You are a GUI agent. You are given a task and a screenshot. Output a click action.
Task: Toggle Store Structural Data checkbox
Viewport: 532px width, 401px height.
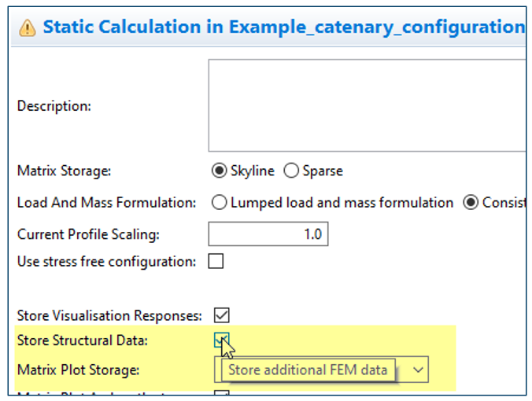point(221,340)
